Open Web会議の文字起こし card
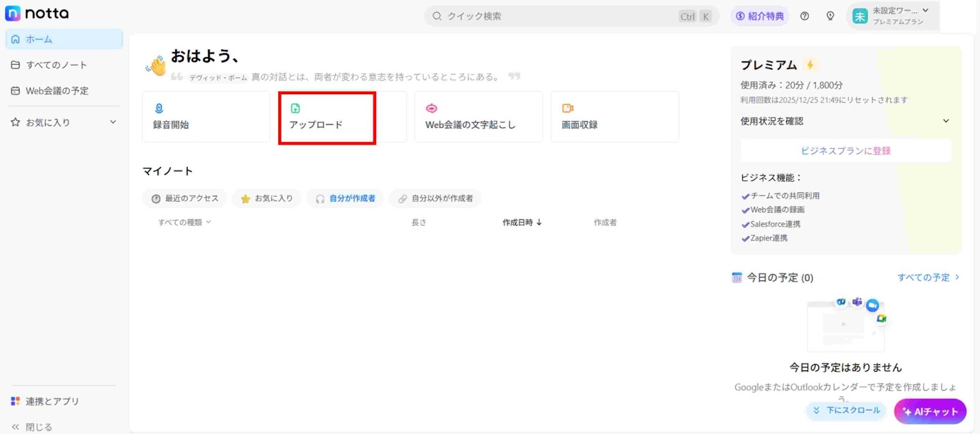This screenshot has width=980, height=434. (478, 117)
